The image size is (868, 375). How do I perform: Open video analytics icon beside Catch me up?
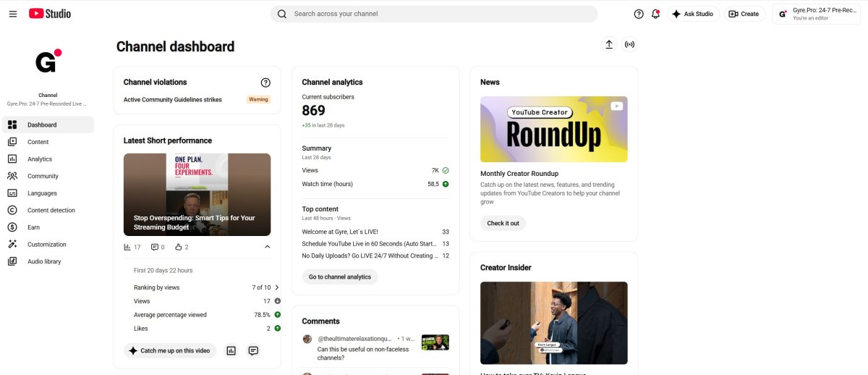pos(231,350)
